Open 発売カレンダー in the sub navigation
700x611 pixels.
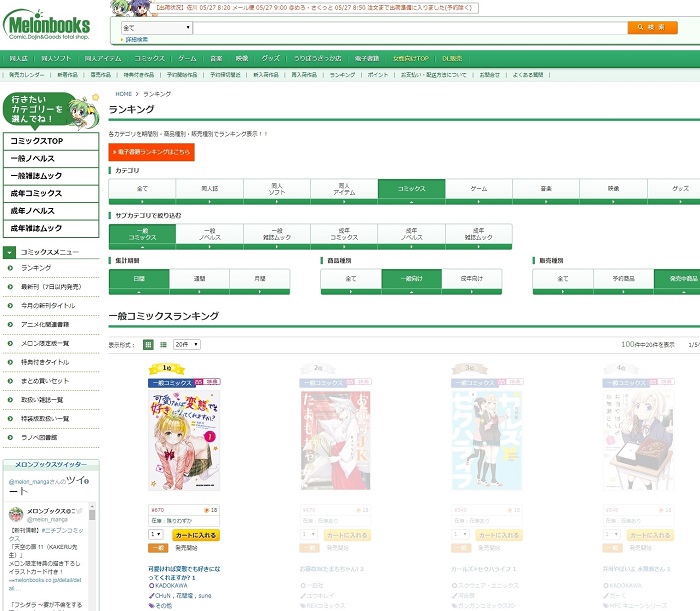tap(26, 75)
